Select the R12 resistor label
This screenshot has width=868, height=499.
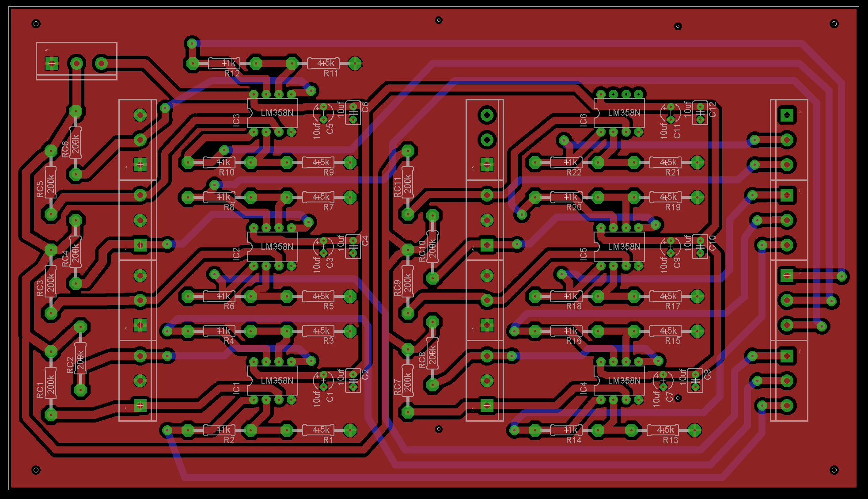232,73
